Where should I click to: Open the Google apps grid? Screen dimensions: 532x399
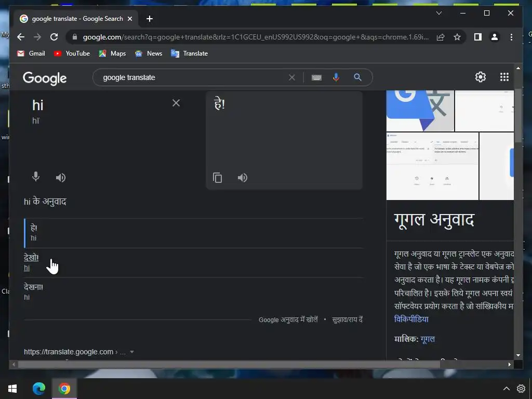point(504,77)
